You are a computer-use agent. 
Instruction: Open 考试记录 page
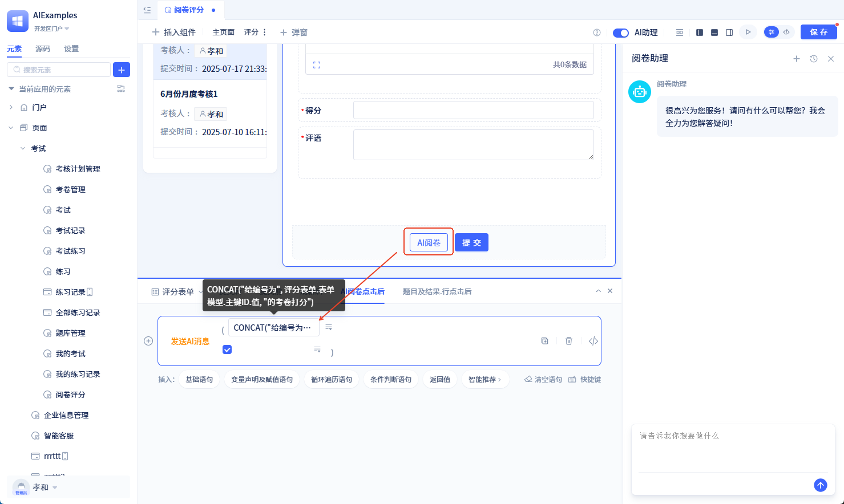coord(71,230)
